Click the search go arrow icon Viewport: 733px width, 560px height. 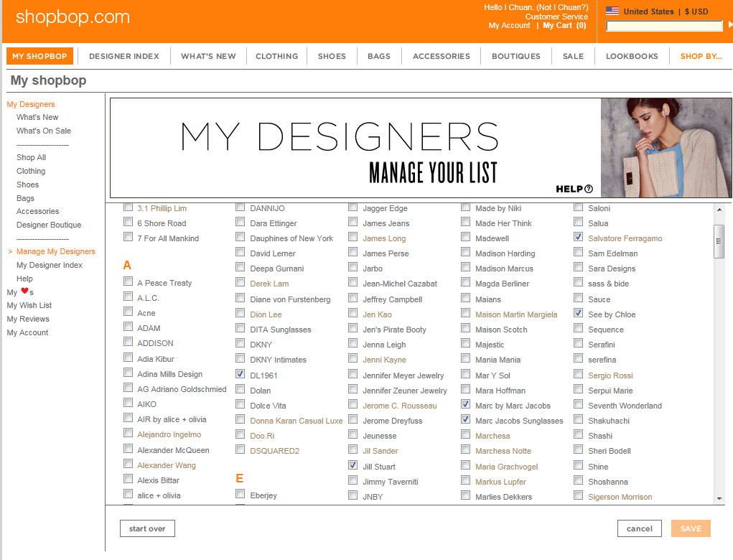click(x=730, y=25)
